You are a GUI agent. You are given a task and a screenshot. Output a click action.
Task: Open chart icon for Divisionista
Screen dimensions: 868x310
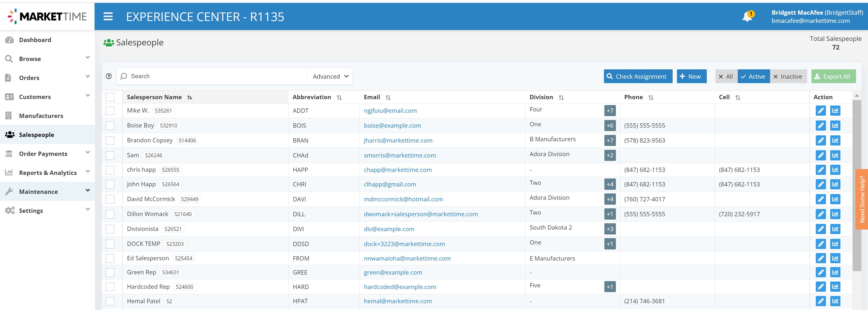[835, 229]
